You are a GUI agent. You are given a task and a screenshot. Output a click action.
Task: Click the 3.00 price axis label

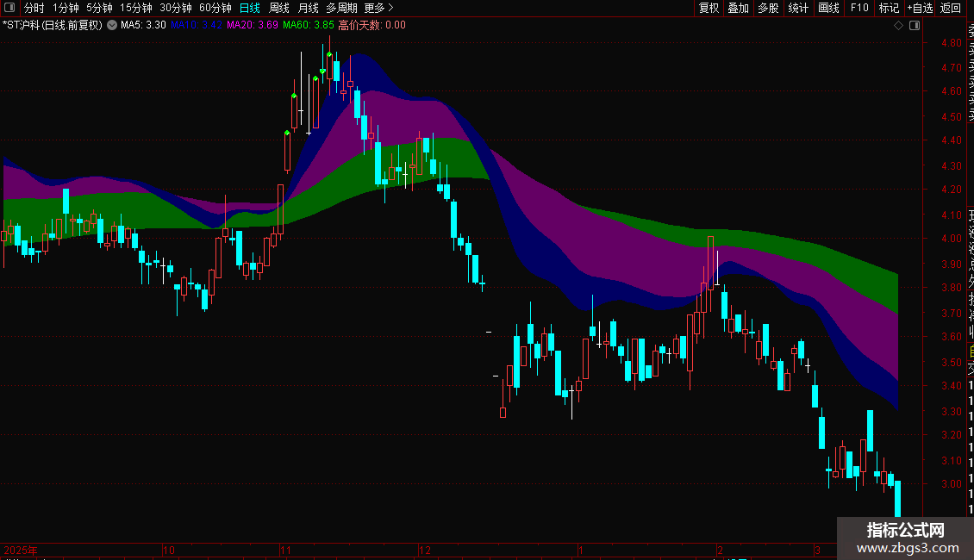[951, 484]
